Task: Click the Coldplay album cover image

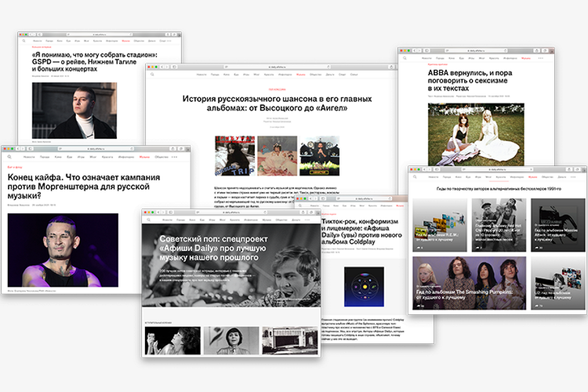Action: (364, 287)
